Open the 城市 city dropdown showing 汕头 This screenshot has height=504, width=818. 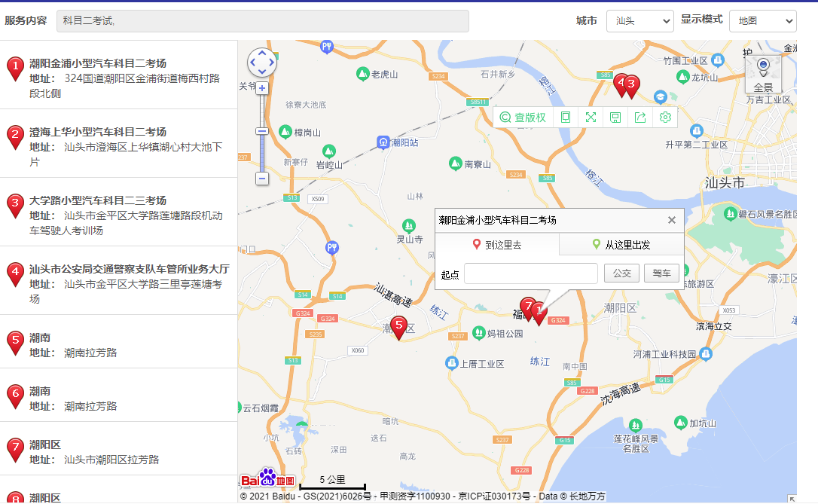point(639,20)
